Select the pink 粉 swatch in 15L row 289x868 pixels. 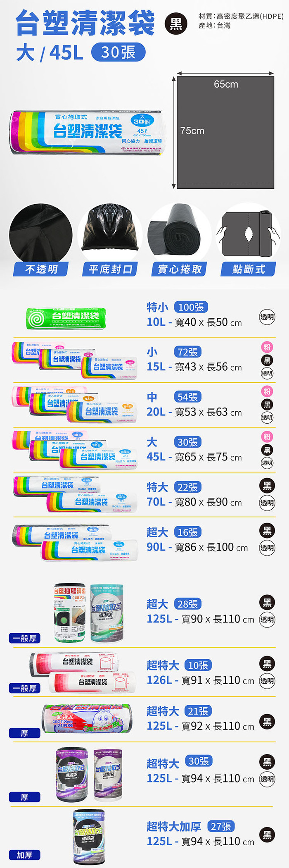point(267,347)
